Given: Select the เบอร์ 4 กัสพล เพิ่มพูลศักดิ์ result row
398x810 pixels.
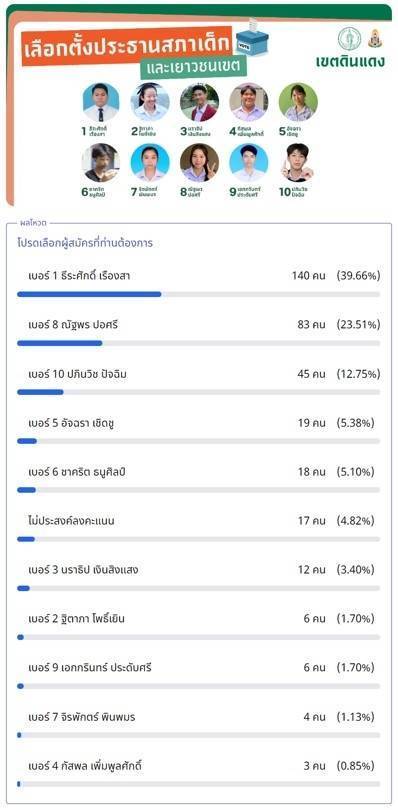Looking at the screenshot, I should coord(198,773).
